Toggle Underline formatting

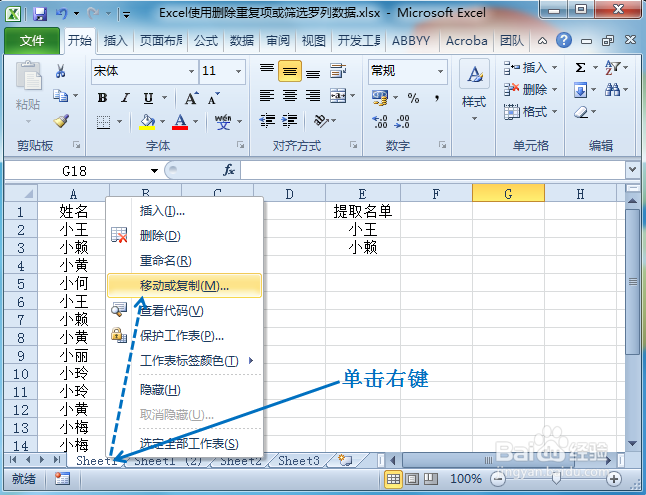coord(148,98)
